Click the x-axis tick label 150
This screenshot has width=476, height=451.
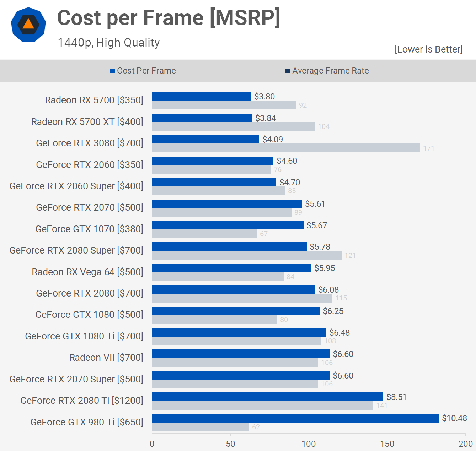387,444
